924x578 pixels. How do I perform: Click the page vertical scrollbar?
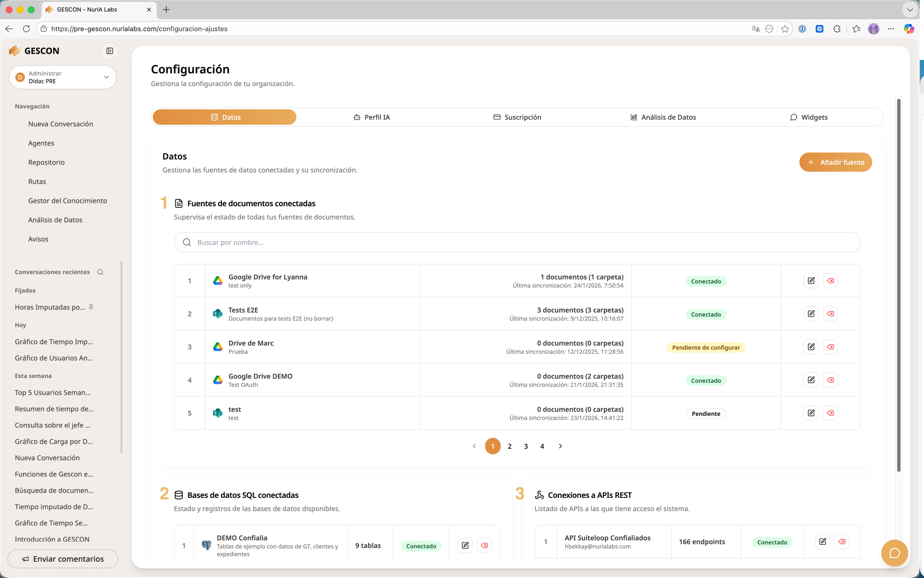click(899, 283)
